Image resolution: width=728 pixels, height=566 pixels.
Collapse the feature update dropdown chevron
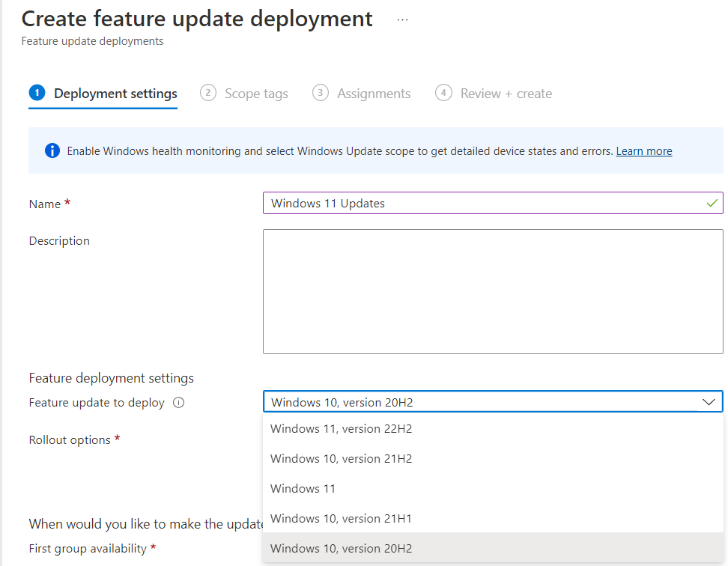[709, 402]
